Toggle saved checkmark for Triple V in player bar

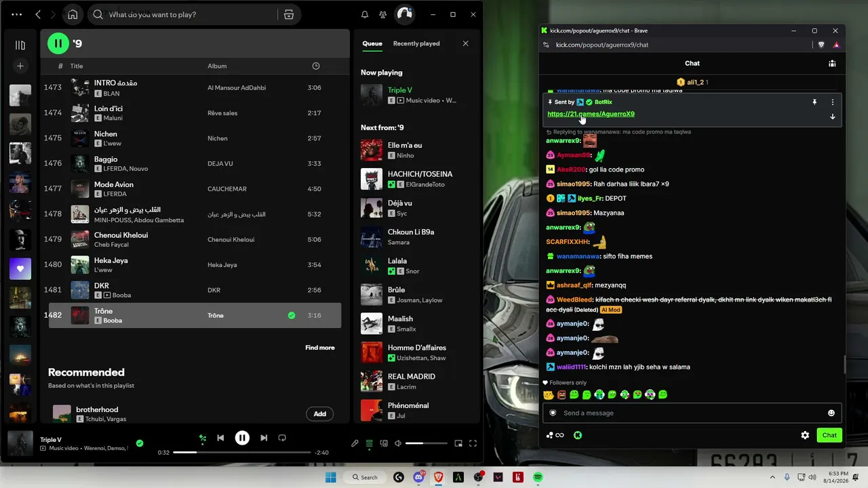[x=140, y=443]
